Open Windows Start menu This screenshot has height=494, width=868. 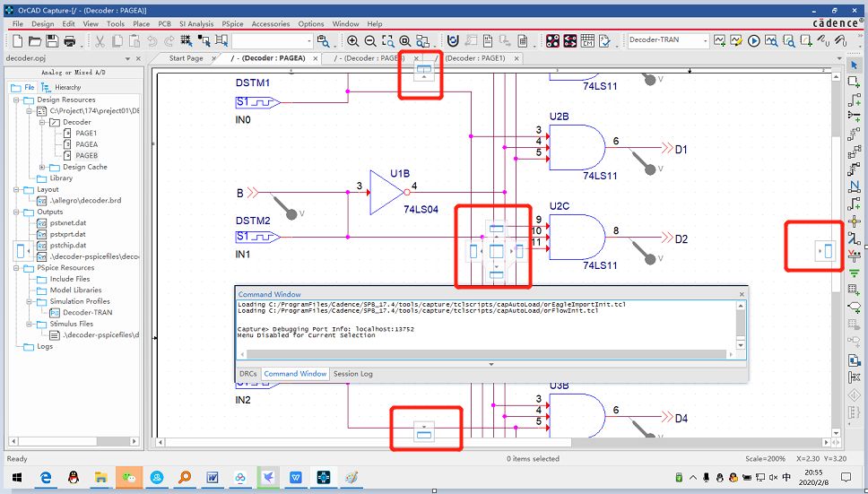(17, 477)
